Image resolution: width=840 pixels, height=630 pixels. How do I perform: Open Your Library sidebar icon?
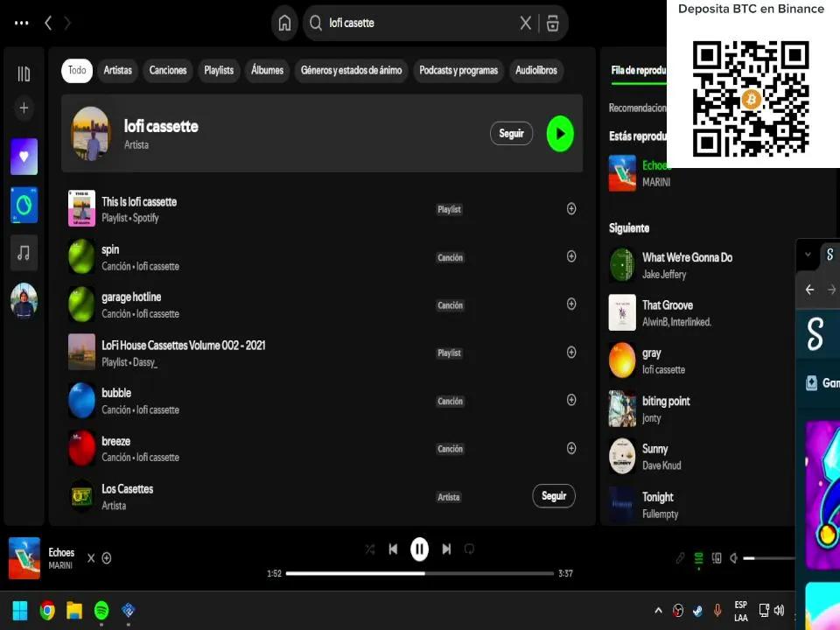24,73
